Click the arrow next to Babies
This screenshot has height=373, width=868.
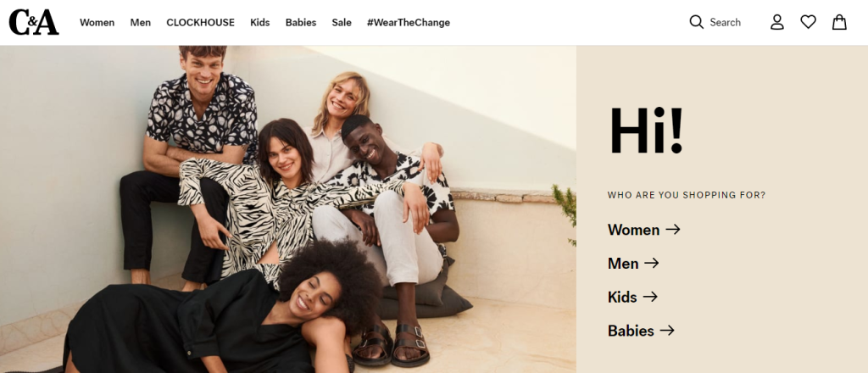click(x=667, y=331)
